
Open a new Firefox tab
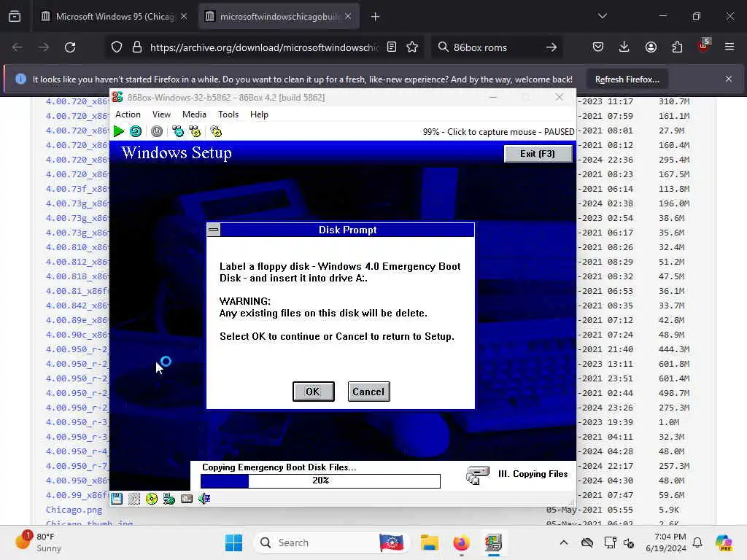point(376,16)
